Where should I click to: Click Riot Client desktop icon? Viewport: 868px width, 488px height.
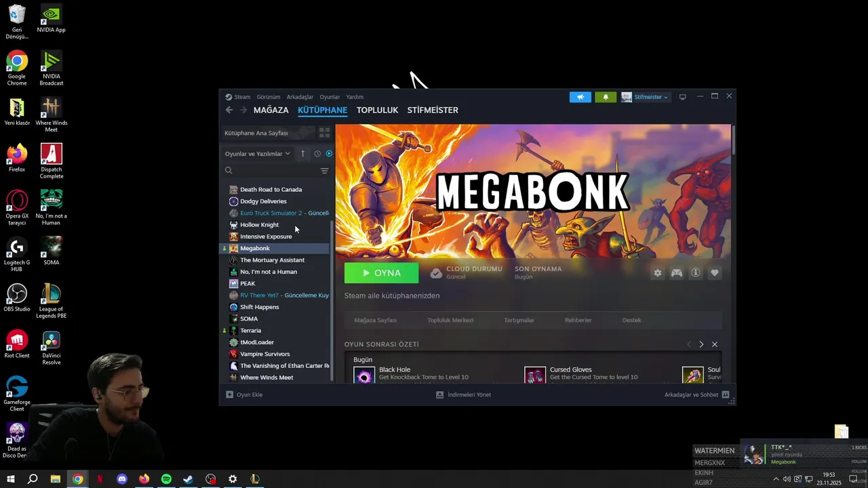coord(17,344)
